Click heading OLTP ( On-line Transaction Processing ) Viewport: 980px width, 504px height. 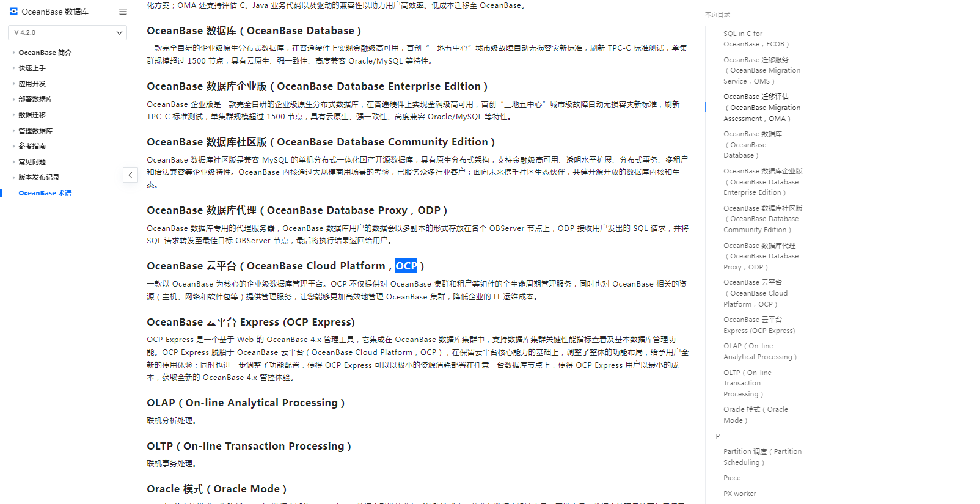coord(249,446)
